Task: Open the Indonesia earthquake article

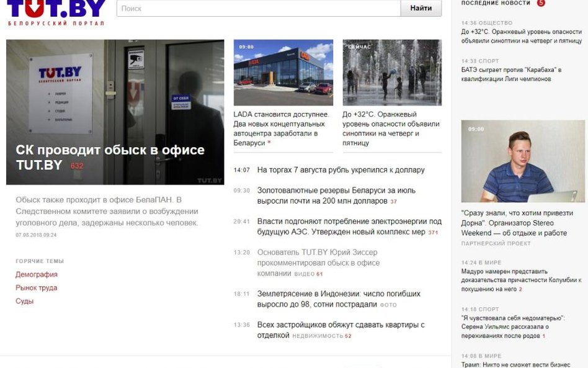Action: point(339,299)
